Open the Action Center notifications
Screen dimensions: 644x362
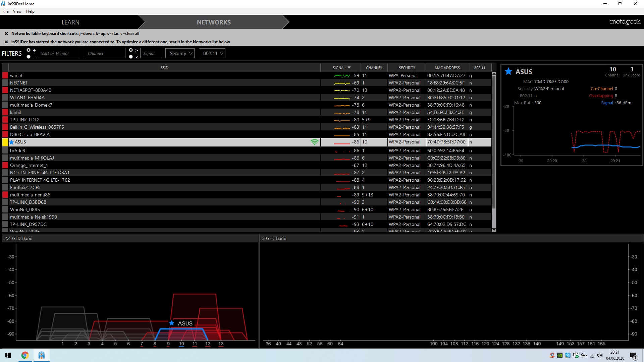tap(634, 356)
